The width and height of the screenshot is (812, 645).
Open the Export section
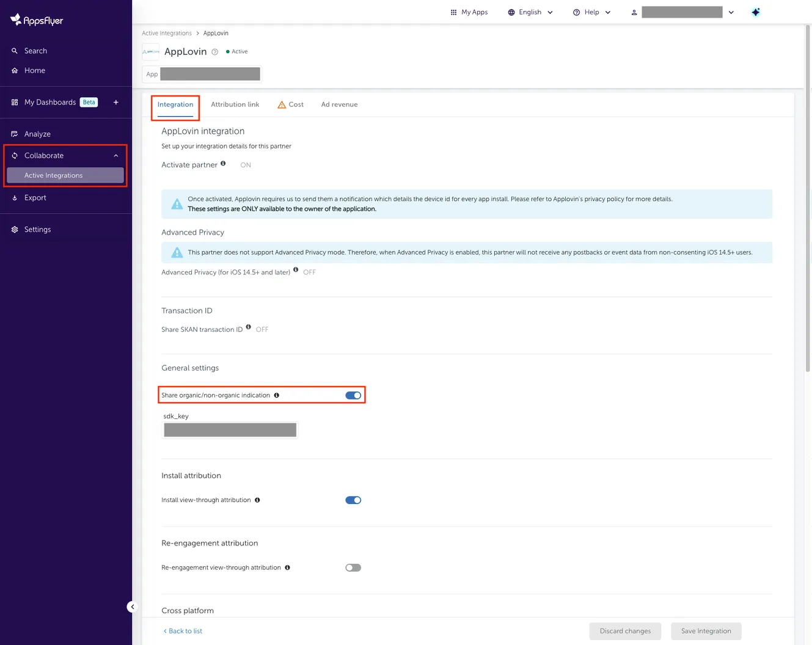tap(35, 197)
